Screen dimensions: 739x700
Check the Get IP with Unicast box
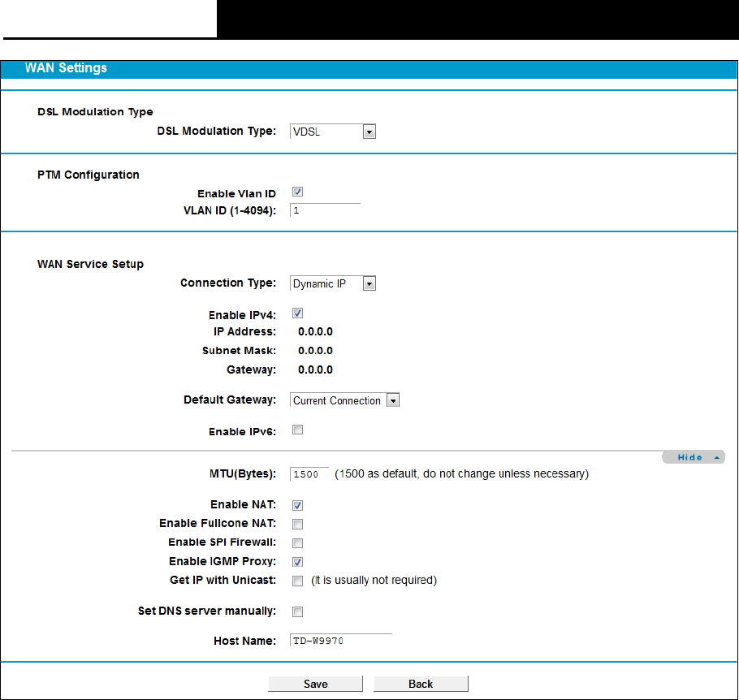pos(297,581)
